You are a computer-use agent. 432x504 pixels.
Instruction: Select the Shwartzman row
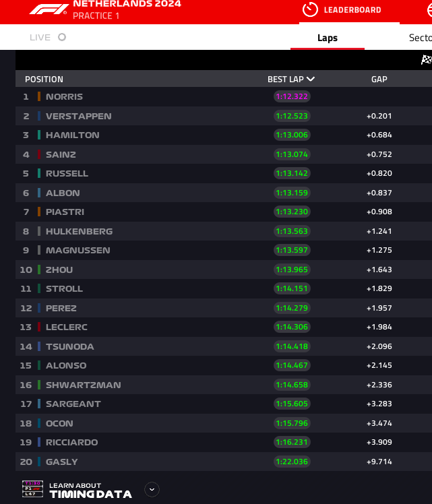coord(224,385)
